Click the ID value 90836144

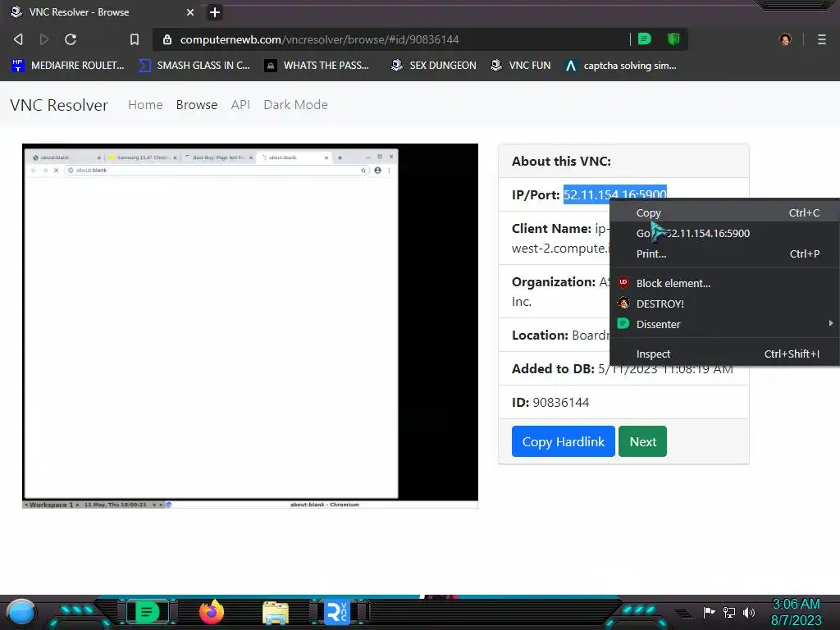pos(561,402)
